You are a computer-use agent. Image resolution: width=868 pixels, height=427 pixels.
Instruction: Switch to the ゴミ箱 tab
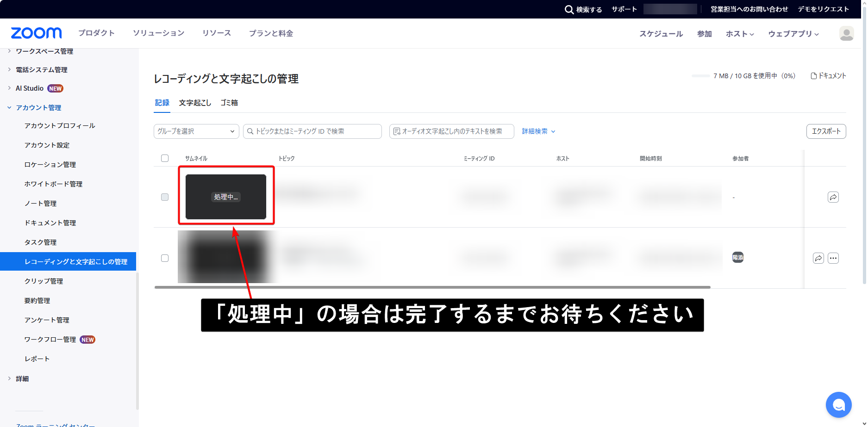(x=229, y=103)
